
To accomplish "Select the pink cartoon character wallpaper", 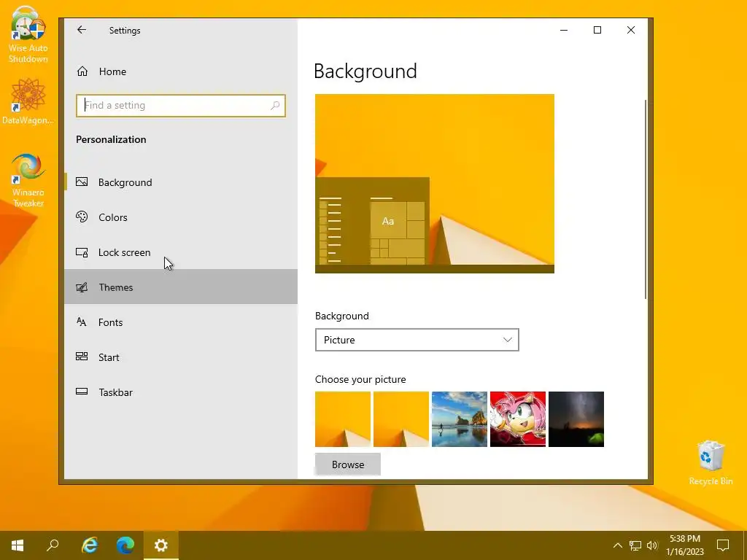I will 518,419.
